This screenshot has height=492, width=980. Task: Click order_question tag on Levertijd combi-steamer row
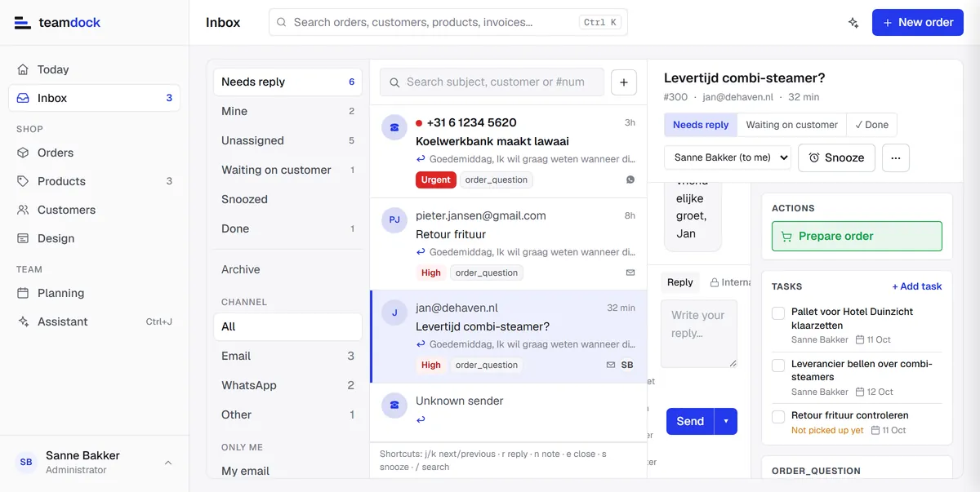point(487,365)
